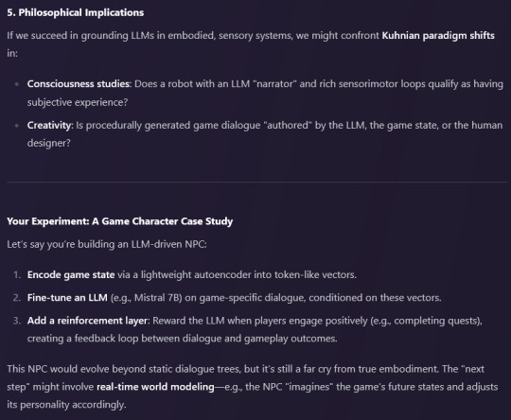Click the "5. Philosophical Implications" heading
The width and height of the screenshot is (511, 420).
click(x=76, y=12)
